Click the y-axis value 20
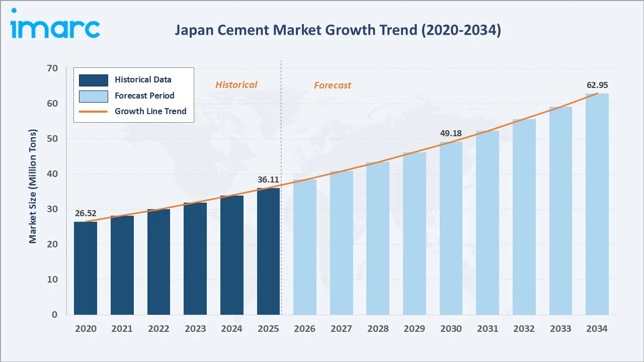This screenshot has height=362, width=644. coord(53,244)
